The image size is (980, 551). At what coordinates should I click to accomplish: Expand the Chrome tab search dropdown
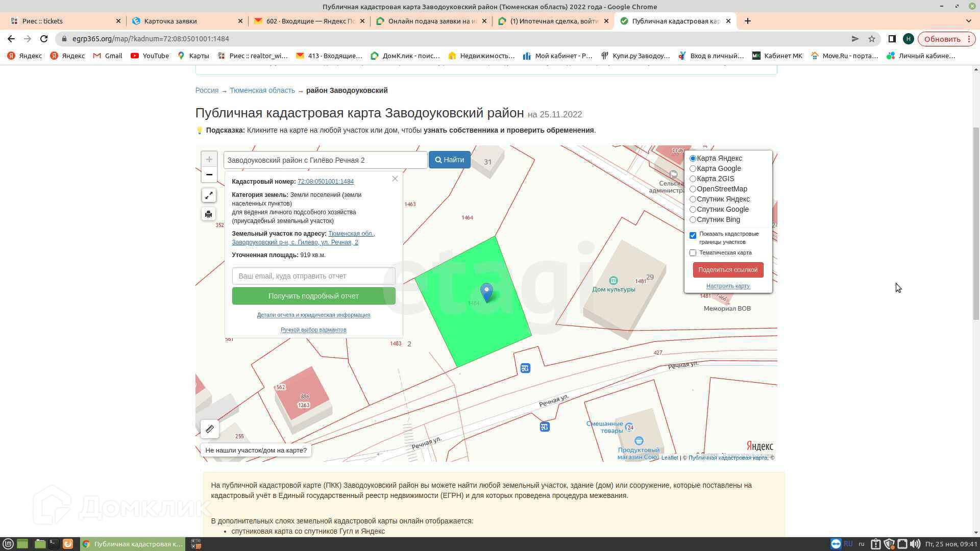[968, 21]
